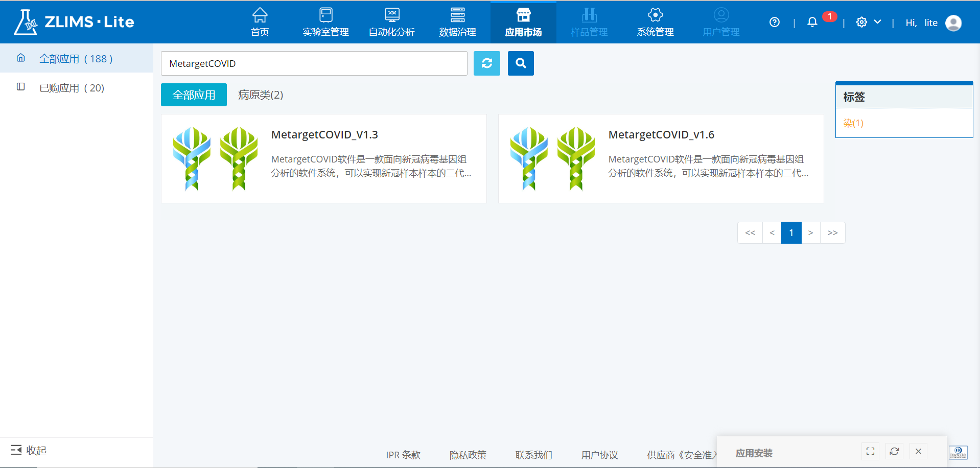The width and height of the screenshot is (980, 468).
Task: Focus the MetargetCOVID search field
Action: pos(314,63)
